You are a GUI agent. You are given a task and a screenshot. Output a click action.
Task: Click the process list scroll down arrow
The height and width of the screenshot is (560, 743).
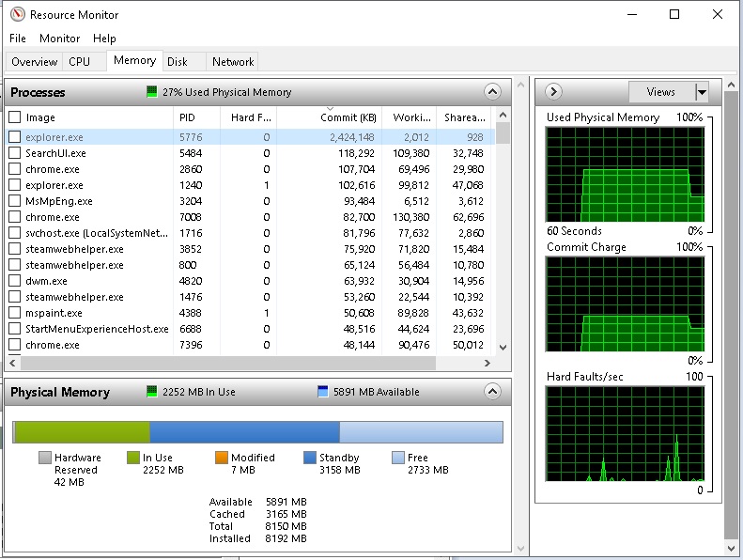(x=503, y=347)
